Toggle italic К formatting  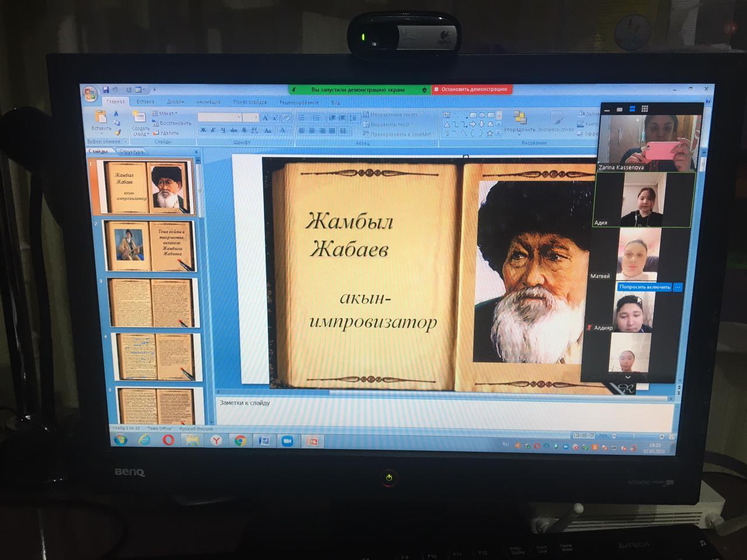click(212, 130)
